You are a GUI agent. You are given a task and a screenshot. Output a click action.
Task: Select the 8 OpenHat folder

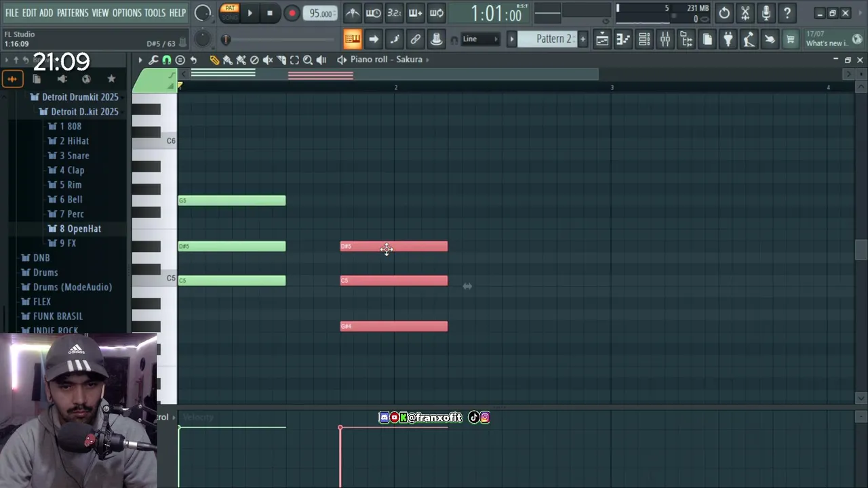coord(75,228)
